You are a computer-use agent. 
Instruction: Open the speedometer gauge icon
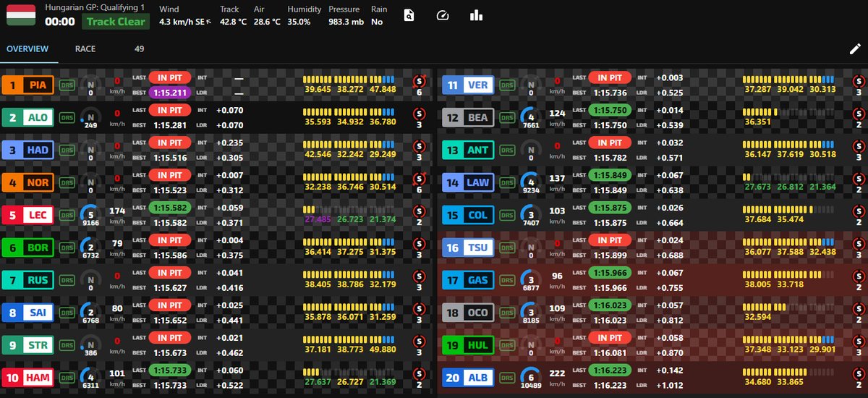point(443,15)
